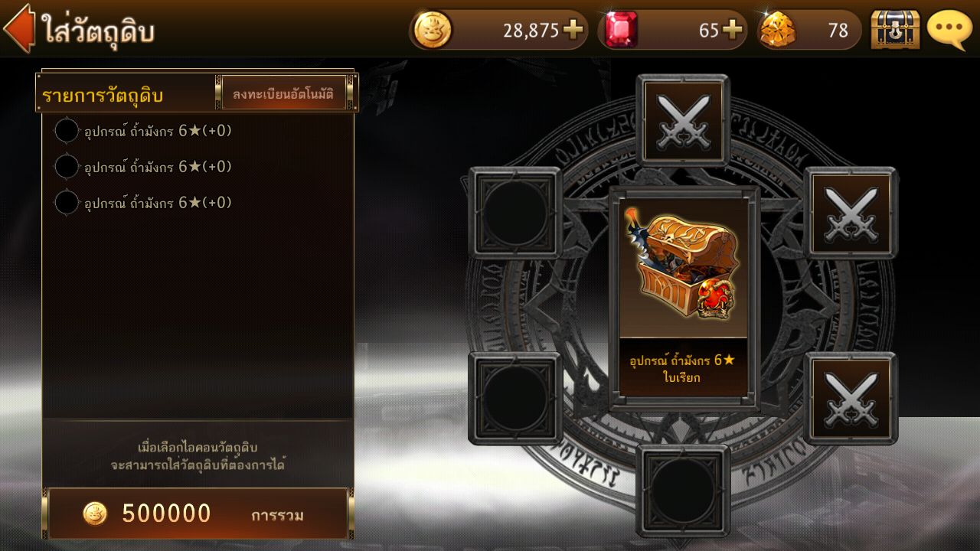Go back using the red arrow
Screen dimensions: 980x551
[19, 28]
